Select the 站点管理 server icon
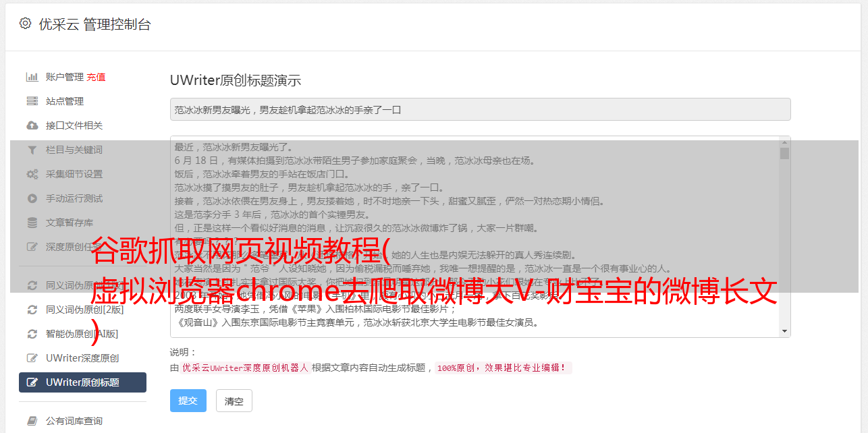This screenshot has height=433, width=868. (32, 101)
